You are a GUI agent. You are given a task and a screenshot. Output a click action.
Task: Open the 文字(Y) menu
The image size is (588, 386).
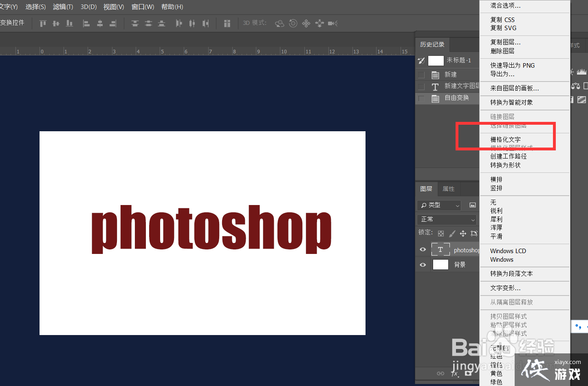[x=9, y=7]
